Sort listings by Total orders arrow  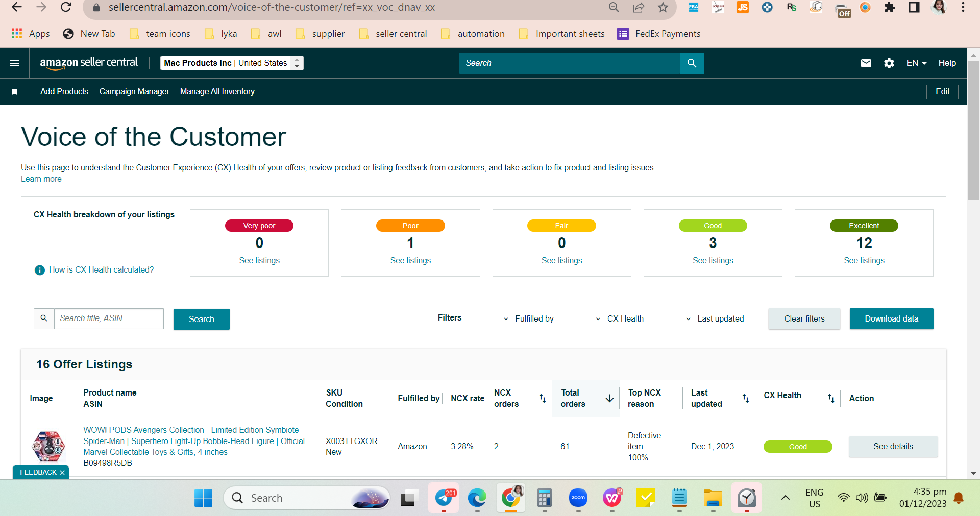click(x=609, y=398)
